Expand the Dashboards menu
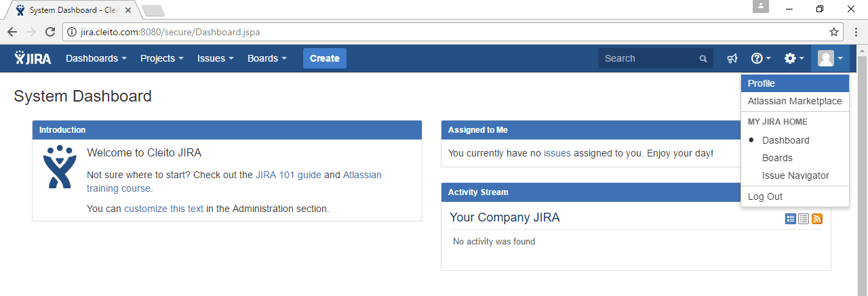868x296 pixels. [96, 59]
